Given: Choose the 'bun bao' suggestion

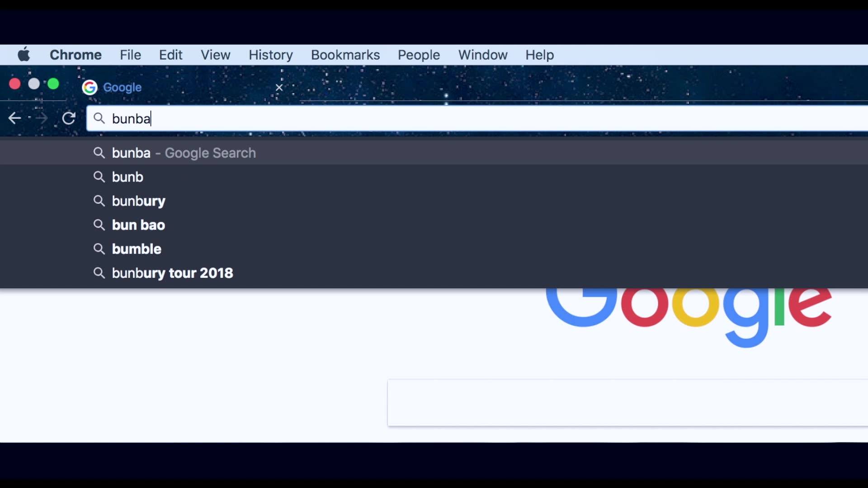Looking at the screenshot, I should [x=434, y=225].
